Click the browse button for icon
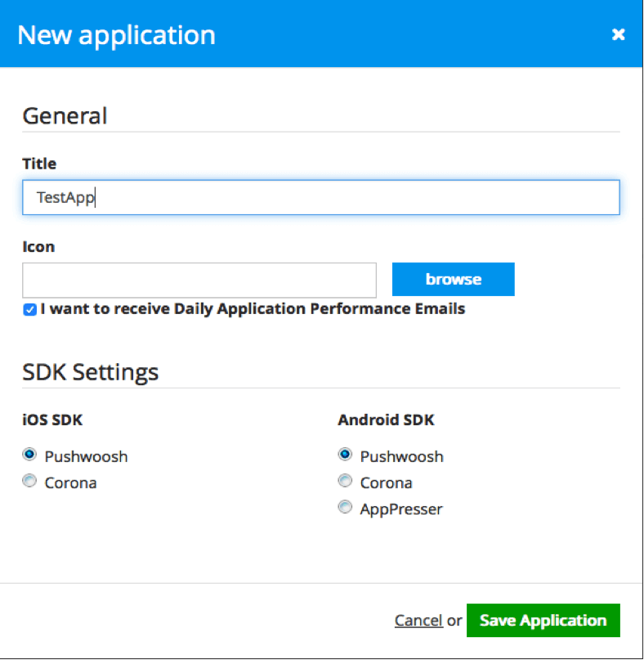This screenshot has width=644, height=660. coord(453,279)
